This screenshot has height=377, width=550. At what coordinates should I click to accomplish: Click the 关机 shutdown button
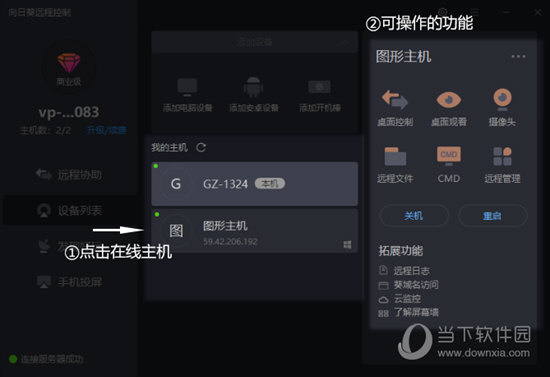[414, 216]
